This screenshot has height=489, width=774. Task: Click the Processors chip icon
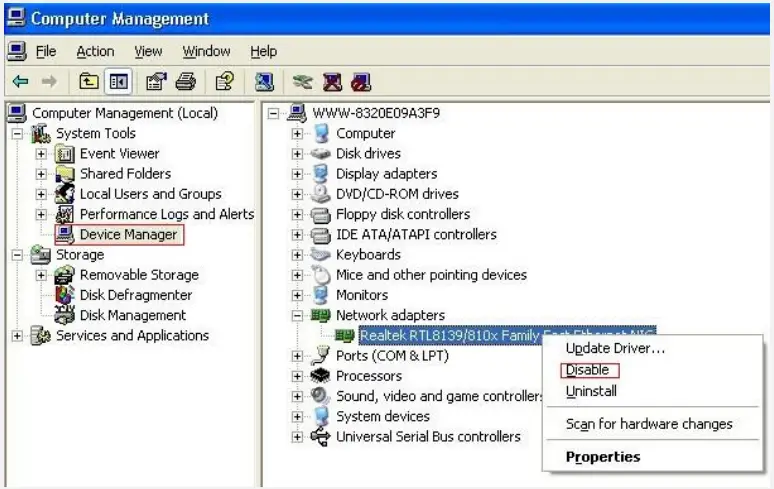[x=320, y=376]
